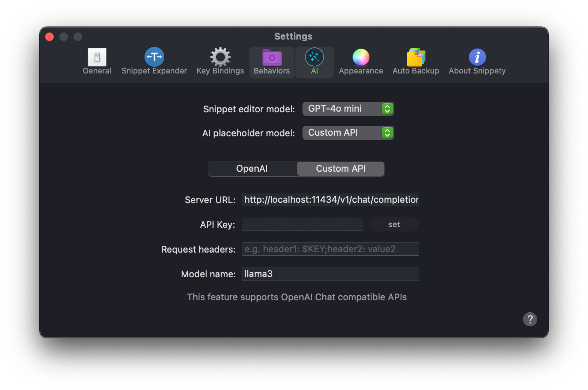Select the AI settings tab
This screenshot has width=588, height=390.
pyautogui.click(x=314, y=62)
